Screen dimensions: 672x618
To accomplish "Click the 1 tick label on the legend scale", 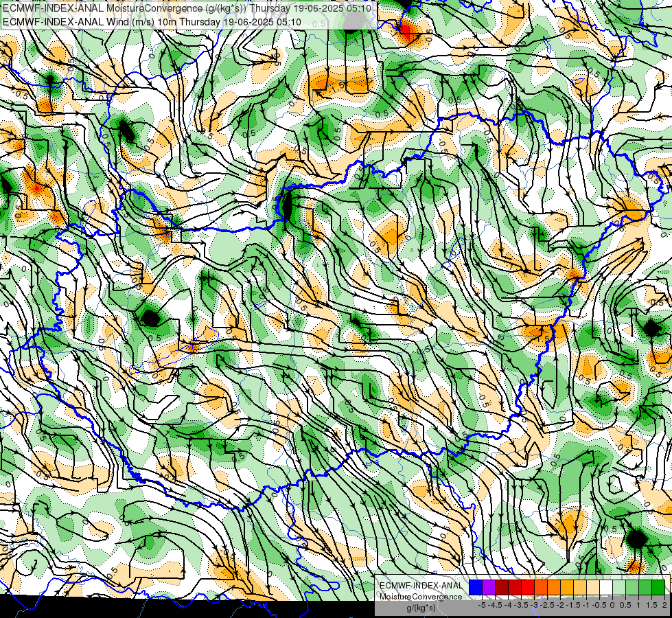I will click(638, 605).
